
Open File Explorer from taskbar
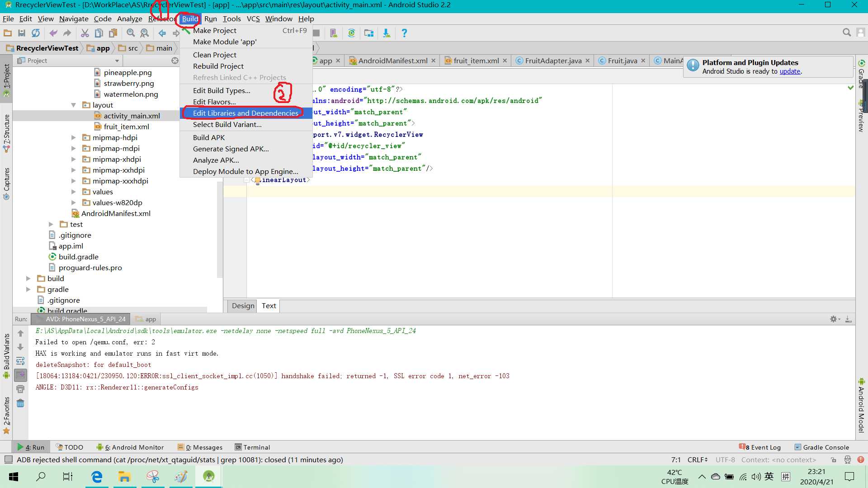click(124, 476)
